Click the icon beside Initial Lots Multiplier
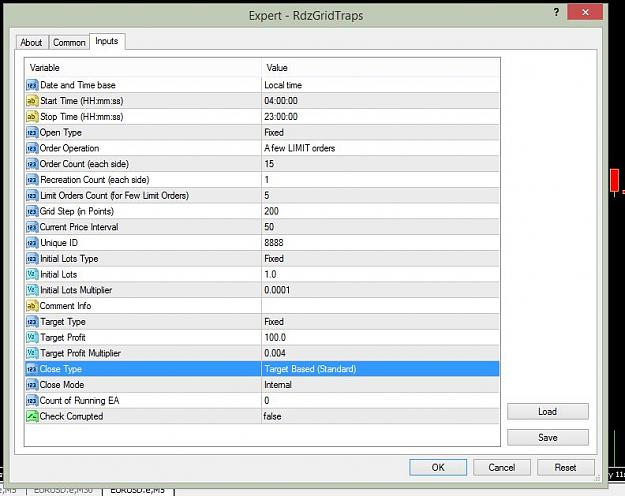This screenshot has height=496, width=625. [x=32, y=290]
